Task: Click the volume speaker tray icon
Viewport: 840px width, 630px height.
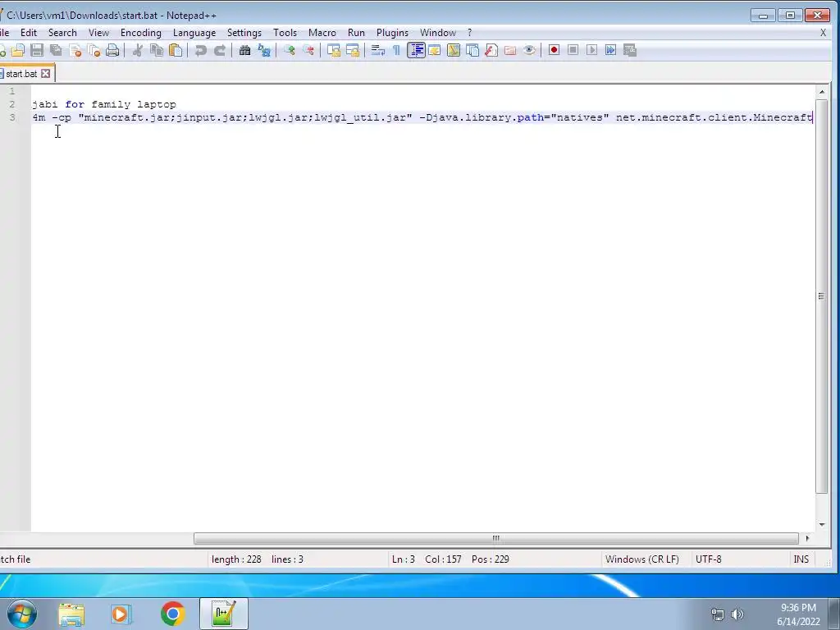Action: [x=737, y=614]
